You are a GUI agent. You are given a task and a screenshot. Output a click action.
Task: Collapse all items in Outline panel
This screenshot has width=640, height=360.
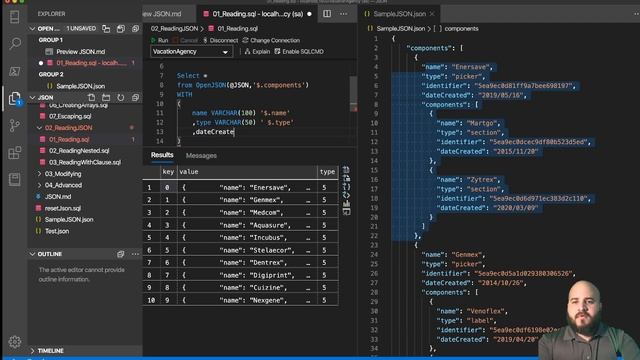[120, 254]
